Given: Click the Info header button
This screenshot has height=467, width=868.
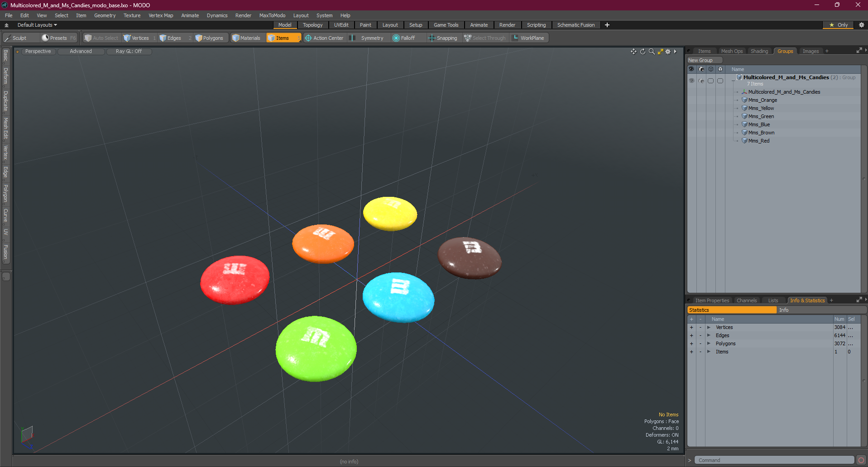Looking at the screenshot, I should (821, 310).
